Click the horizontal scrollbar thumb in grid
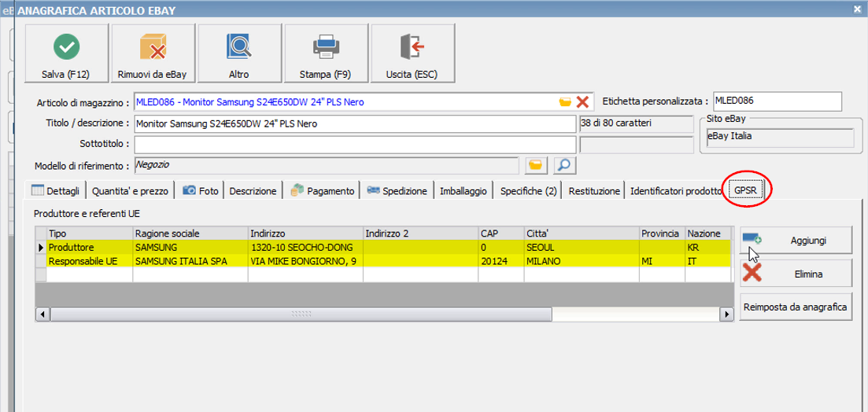 (x=301, y=315)
